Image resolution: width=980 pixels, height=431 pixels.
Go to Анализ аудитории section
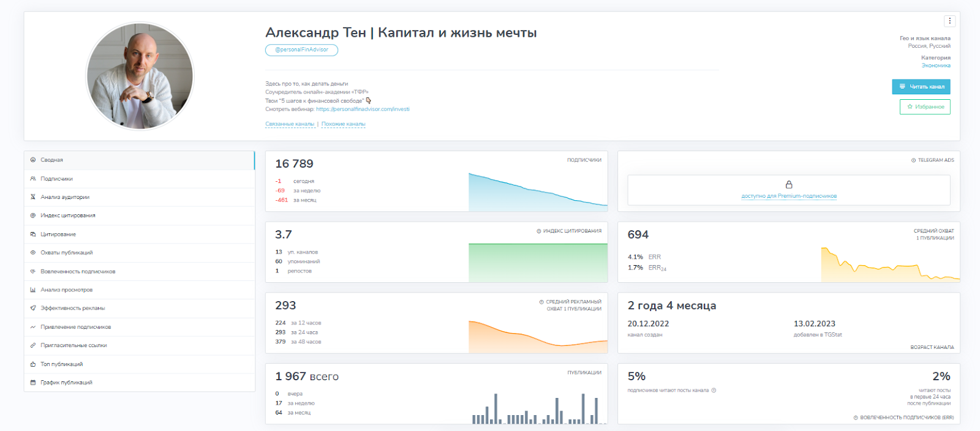[139, 197]
